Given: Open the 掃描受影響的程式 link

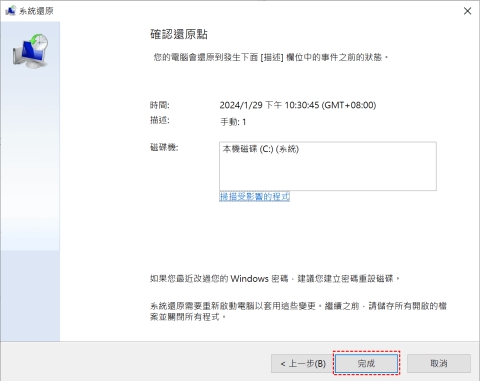Looking at the screenshot, I should pyautogui.click(x=254, y=197).
